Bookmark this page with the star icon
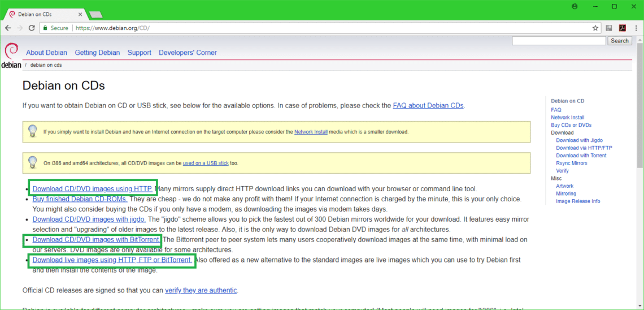 595,28
